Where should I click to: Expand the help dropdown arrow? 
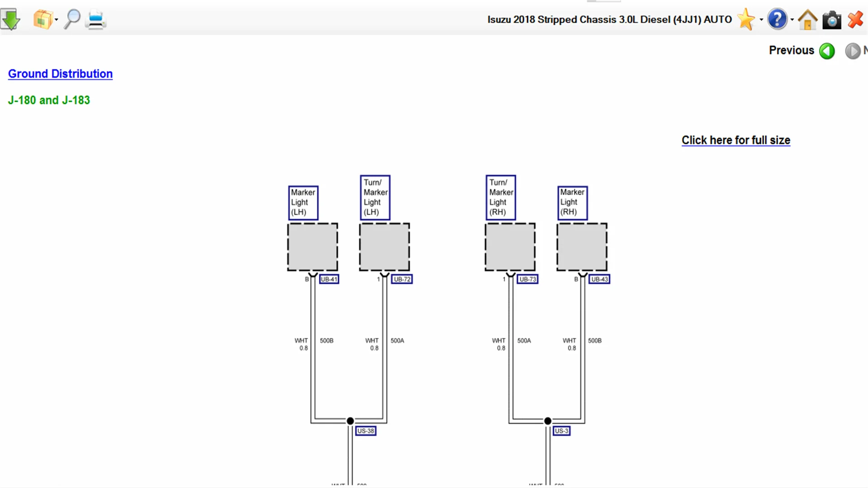792,20
